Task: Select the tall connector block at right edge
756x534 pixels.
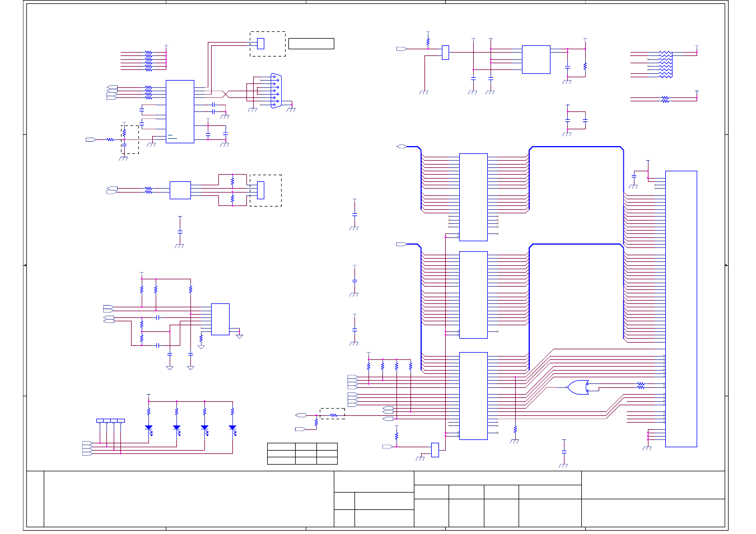Action: (681, 309)
